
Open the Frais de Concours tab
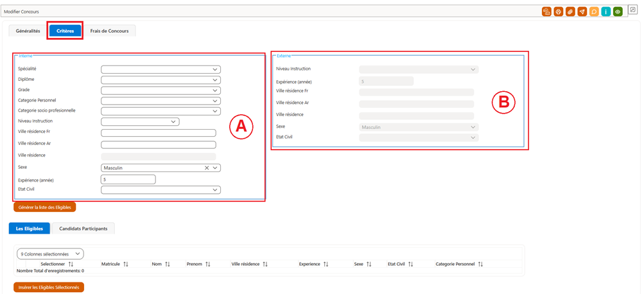[110, 31]
